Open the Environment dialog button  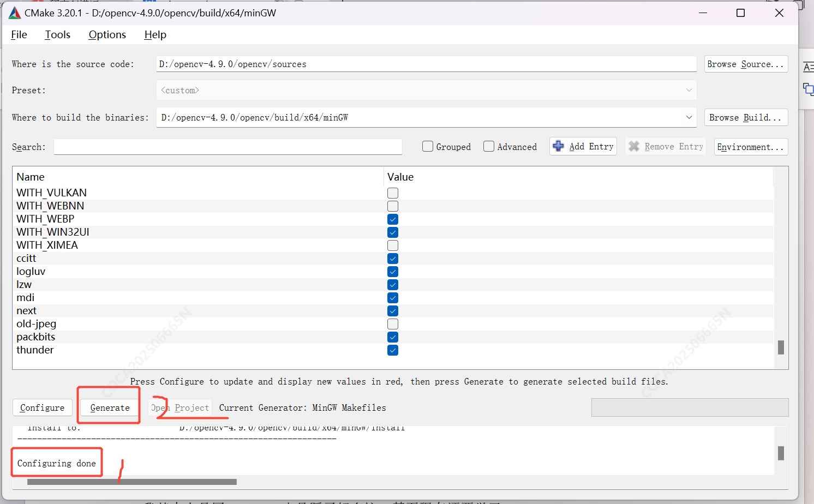(x=751, y=147)
